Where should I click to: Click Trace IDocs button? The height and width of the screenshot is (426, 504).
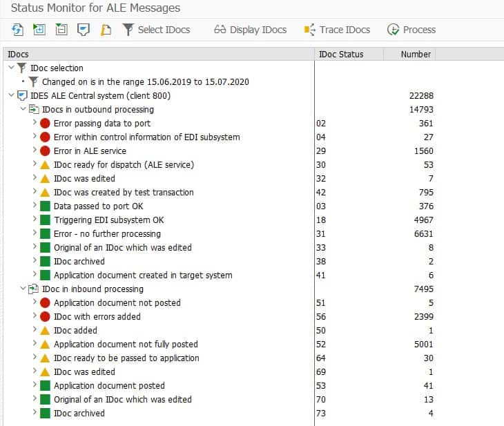click(337, 30)
